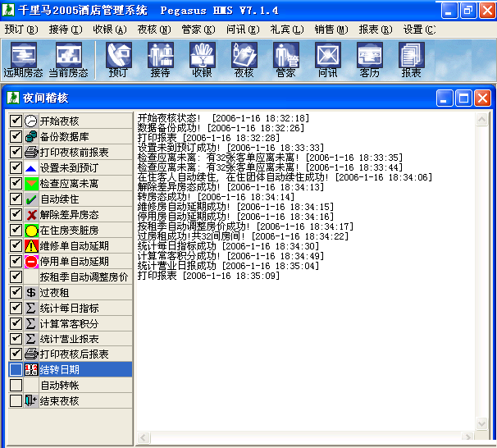497x448 pixels.
Task: Click the blue triangle icon for 设置未到预订
Action: (31, 167)
